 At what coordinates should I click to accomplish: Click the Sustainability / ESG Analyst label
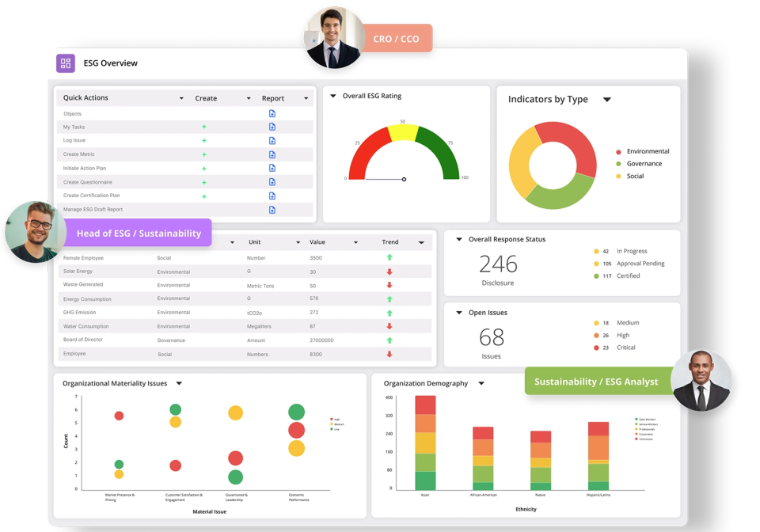(595, 382)
